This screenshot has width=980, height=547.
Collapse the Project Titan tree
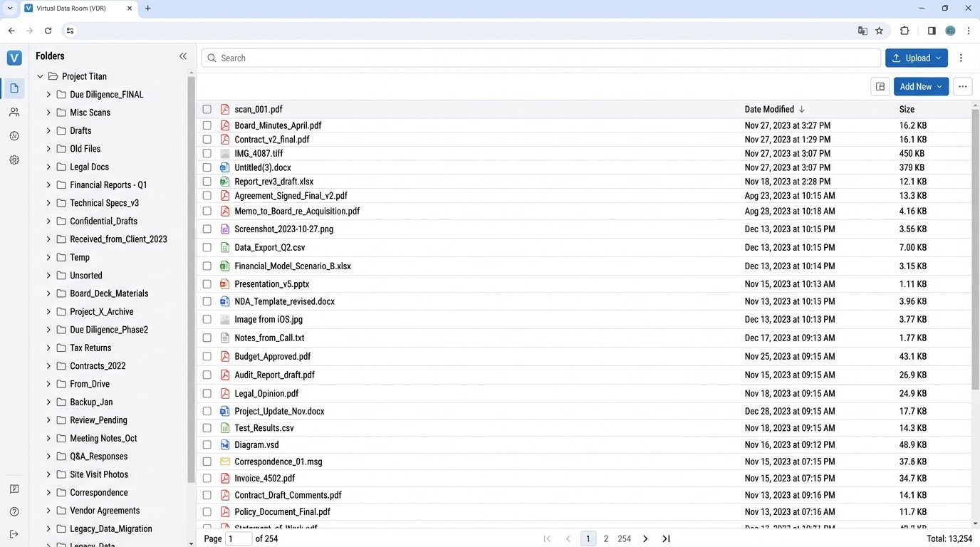[39, 76]
